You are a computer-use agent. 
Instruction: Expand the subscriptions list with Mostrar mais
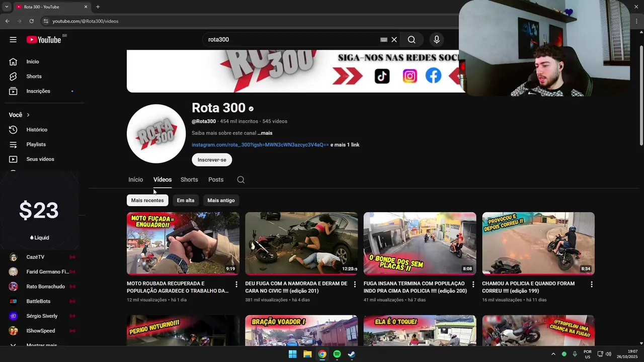tap(42, 345)
